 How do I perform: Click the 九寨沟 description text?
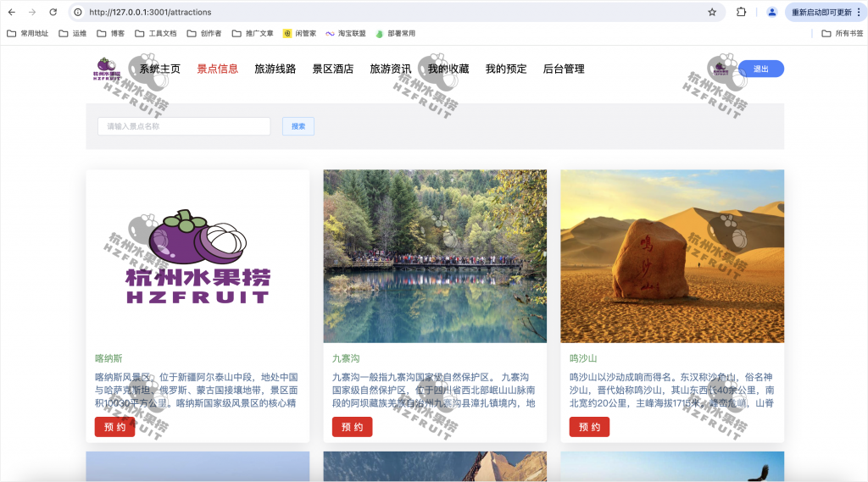pyautogui.click(x=434, y=391)
